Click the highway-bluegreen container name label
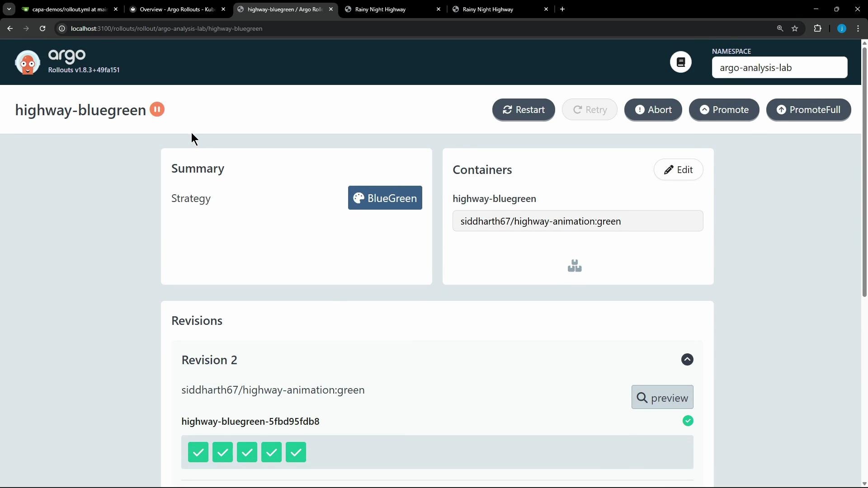868x488 pixels. 494,199
